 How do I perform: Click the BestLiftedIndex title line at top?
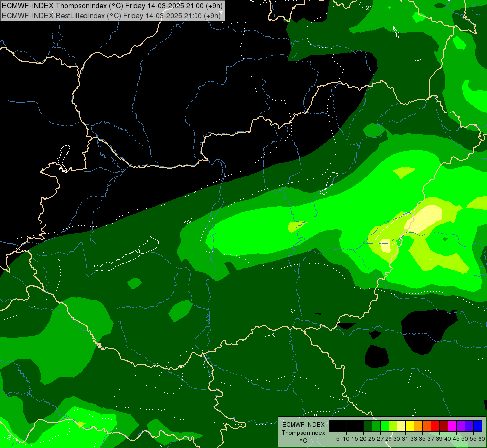[x=111, y=15]
